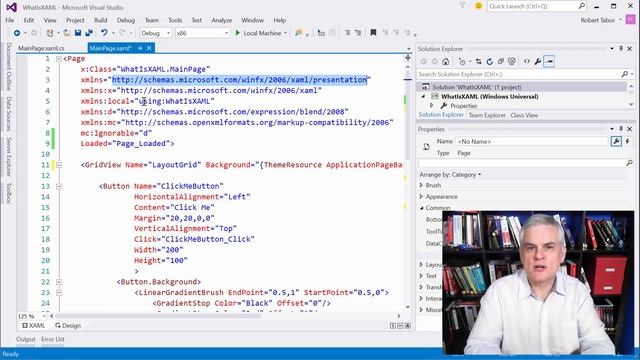Show event handlers via the lightning icon
640x360 pixels.
pos(627,141)
